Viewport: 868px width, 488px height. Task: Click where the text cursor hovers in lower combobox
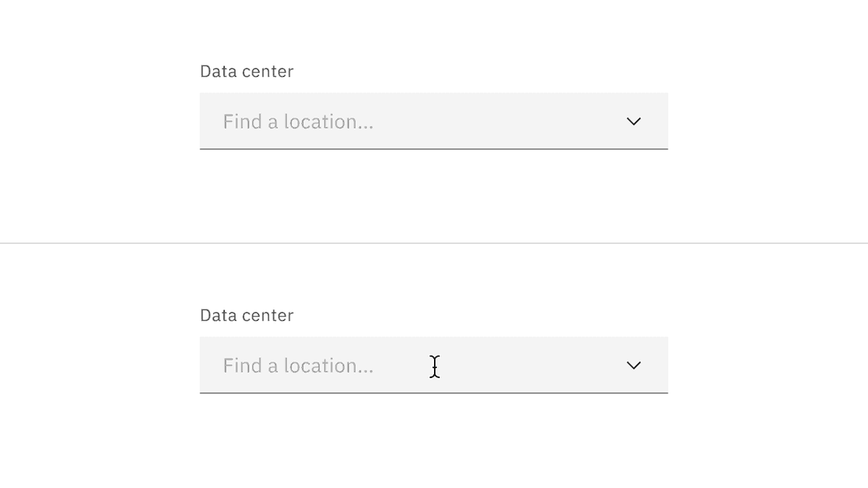pyautogui.click(x=435, y=367)
